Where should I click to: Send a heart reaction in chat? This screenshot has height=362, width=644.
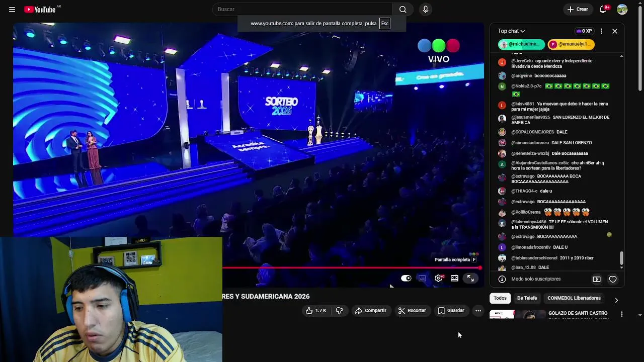click(613, 279)
